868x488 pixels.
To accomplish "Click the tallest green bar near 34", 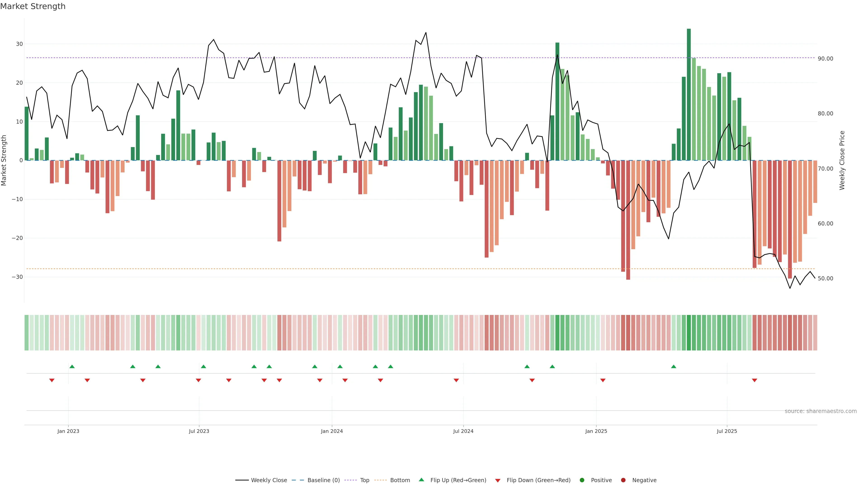I will pos(689,94).
